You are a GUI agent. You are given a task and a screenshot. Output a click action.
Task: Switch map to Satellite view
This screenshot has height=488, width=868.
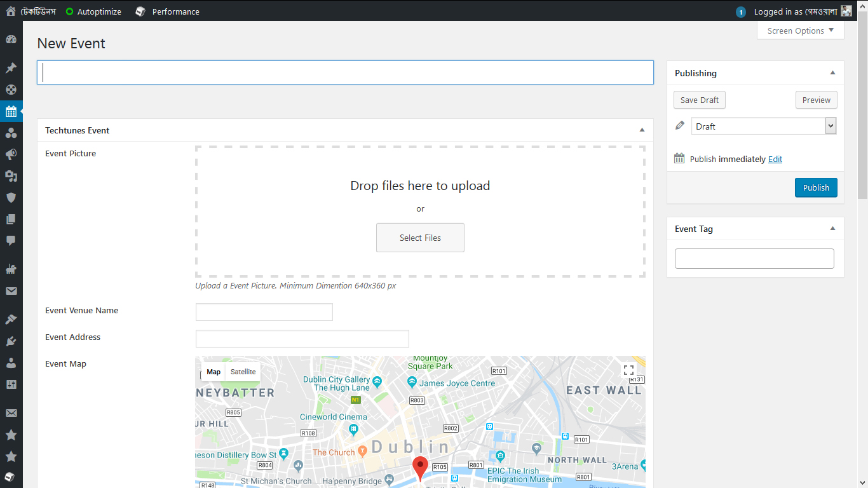pyautogui.click(x=243, y=372)
